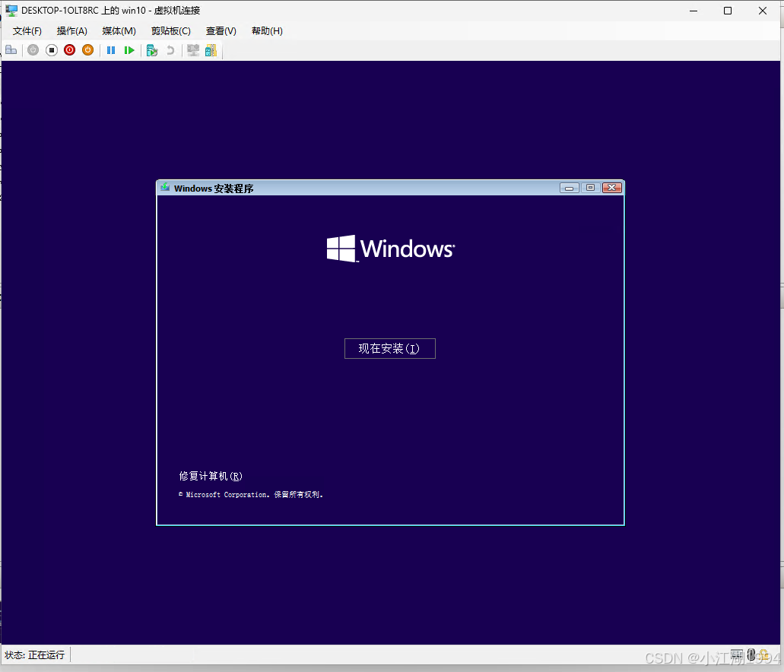Send Ctrl+Alt+Del using the keyboard toolbar icon
The width and height of the screenshot is (784, 672).
tap(11, 50)
